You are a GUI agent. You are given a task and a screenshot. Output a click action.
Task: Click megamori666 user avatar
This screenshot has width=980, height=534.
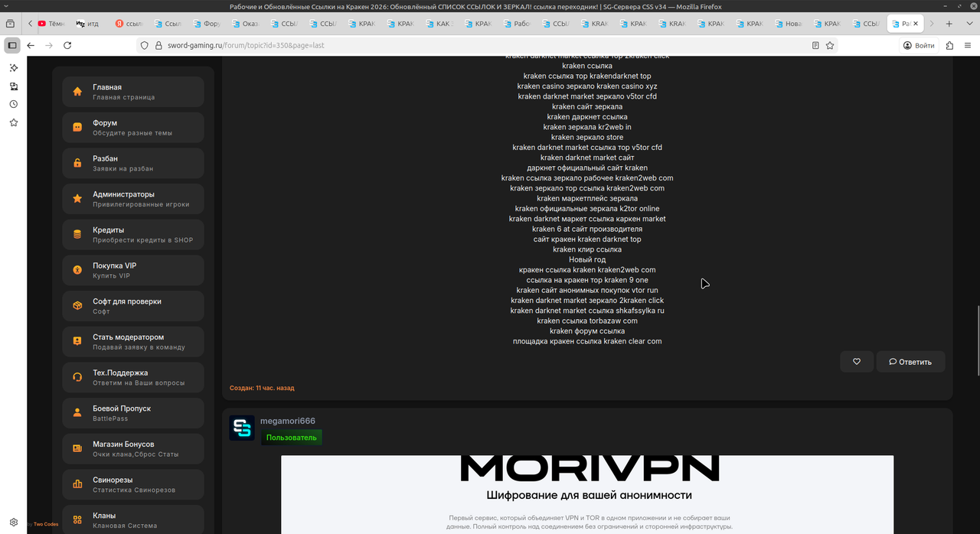[242, 428]
